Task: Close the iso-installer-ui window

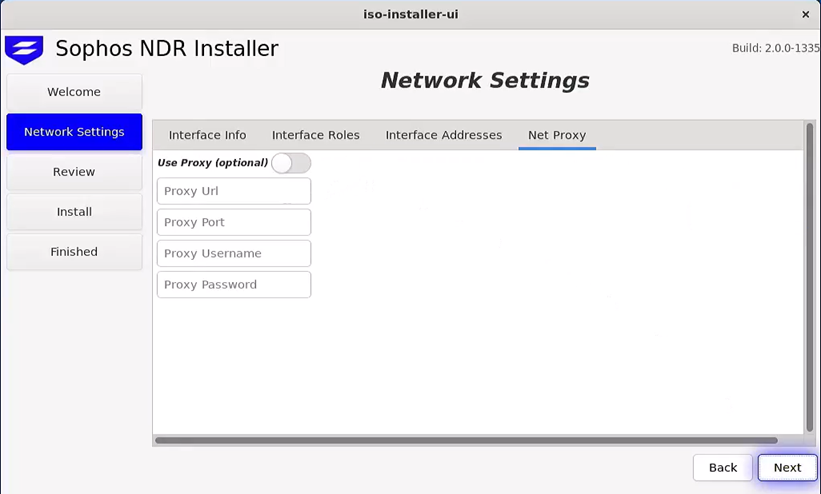Action: coord(805,15)
